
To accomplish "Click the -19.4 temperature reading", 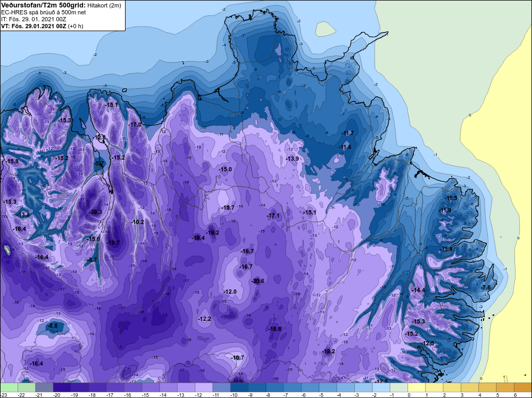I will point(198,238).
